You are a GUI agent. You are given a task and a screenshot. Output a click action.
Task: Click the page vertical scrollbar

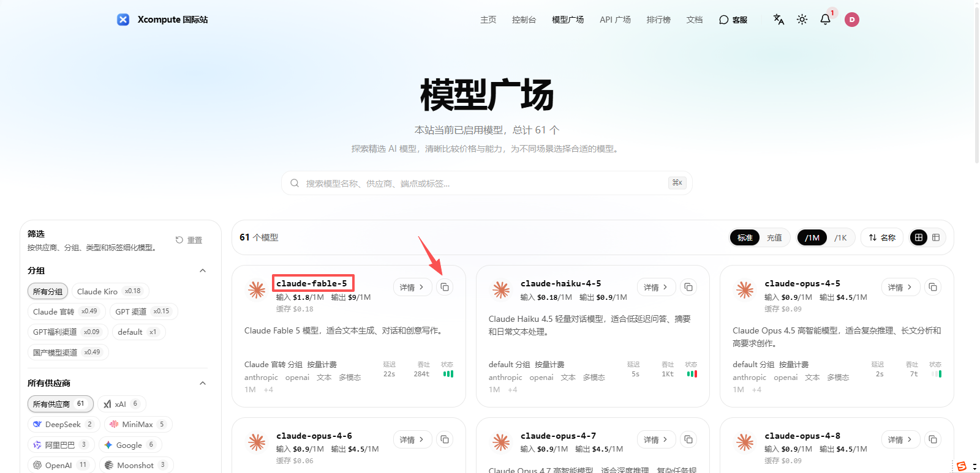[976, 86]
